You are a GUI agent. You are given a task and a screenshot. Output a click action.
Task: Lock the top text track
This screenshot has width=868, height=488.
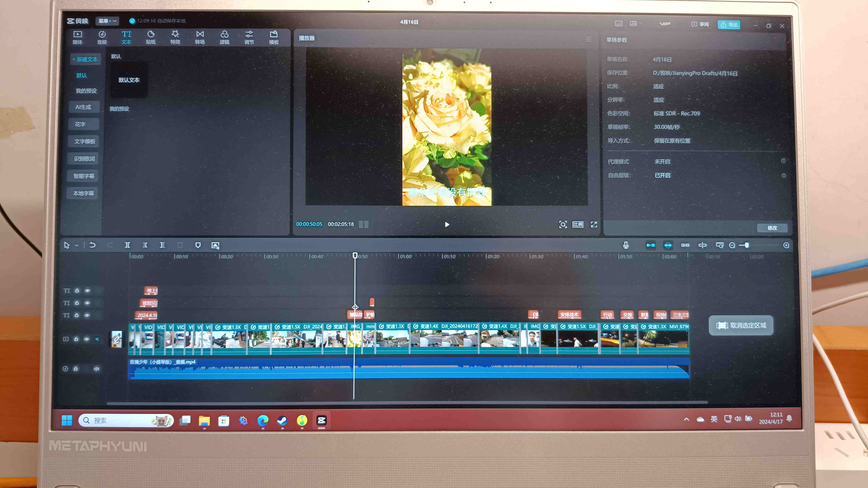click(x=77, y=290)
